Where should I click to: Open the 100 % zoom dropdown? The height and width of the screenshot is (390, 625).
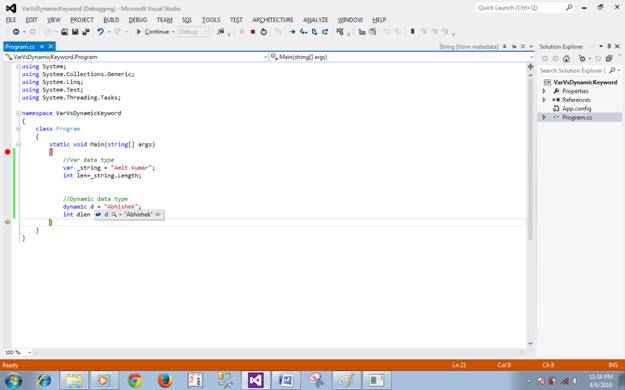[29, 353]
